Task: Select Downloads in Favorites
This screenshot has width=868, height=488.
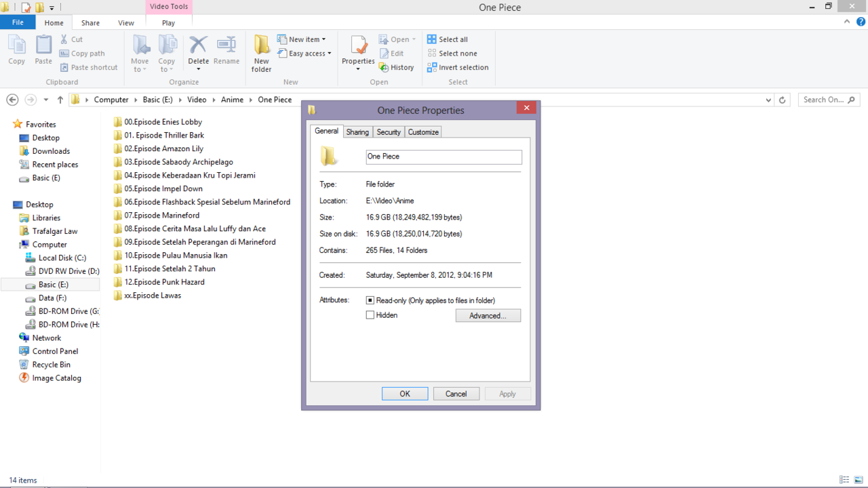Action: click(x=45, y=151)
